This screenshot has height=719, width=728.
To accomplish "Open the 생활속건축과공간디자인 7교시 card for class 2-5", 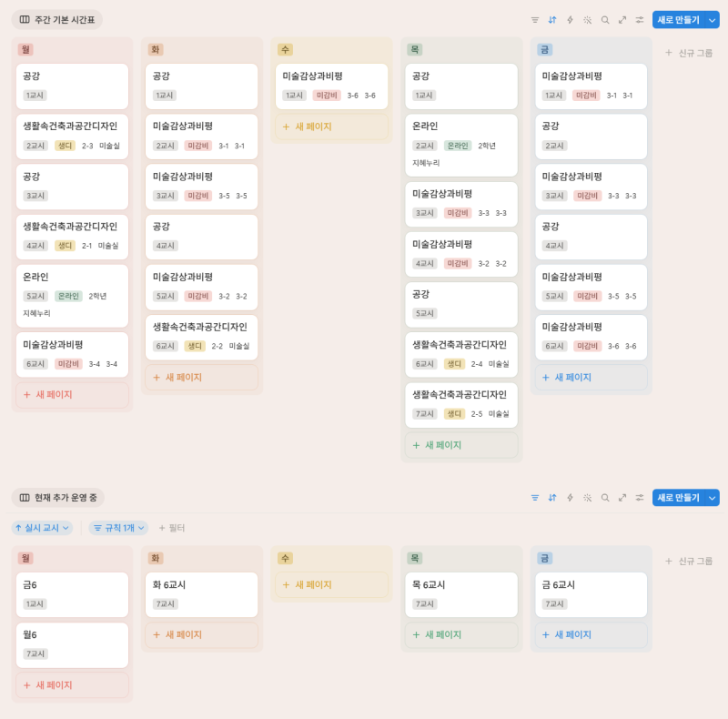I will pos(461,405).
